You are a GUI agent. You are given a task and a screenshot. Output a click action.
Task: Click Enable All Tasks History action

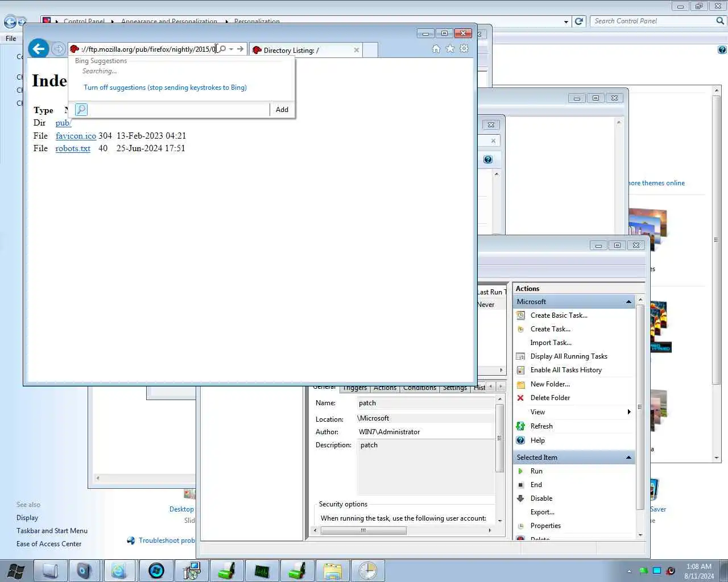[x=566, y=370]
